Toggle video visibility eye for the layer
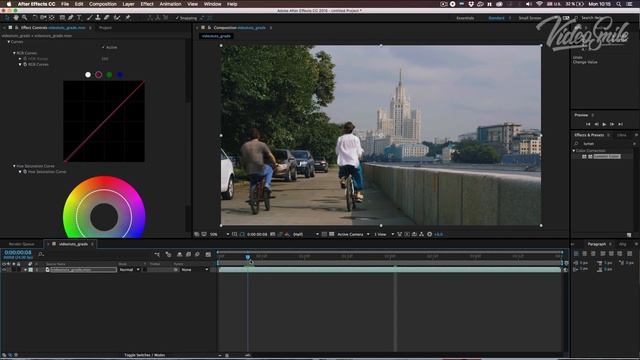Image resolution: width=640 pixels, height=360 pixels. (4, 270)
